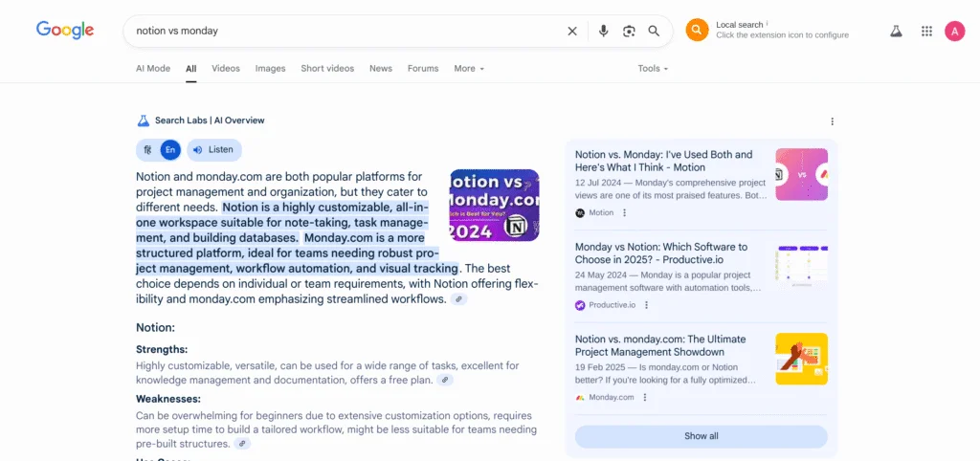Open the Google account avatar menu
Viewport: 980px width, 461px height.
954,31
